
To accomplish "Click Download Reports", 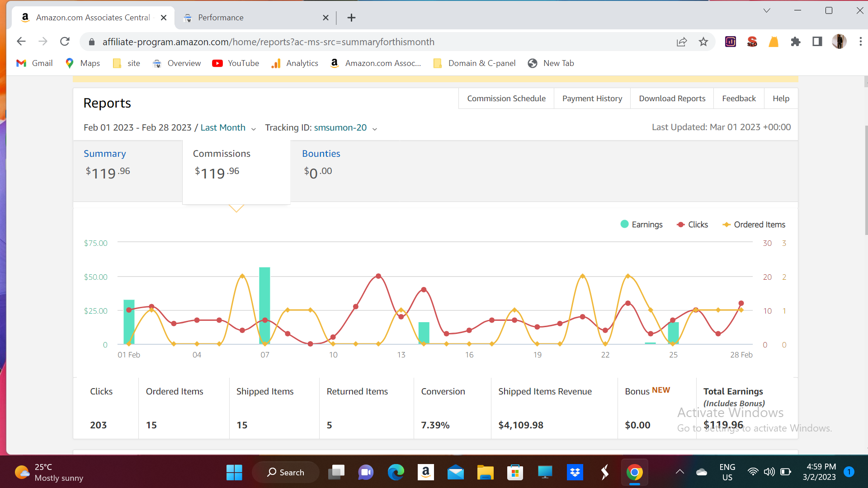I will click(x=672, y=99).
